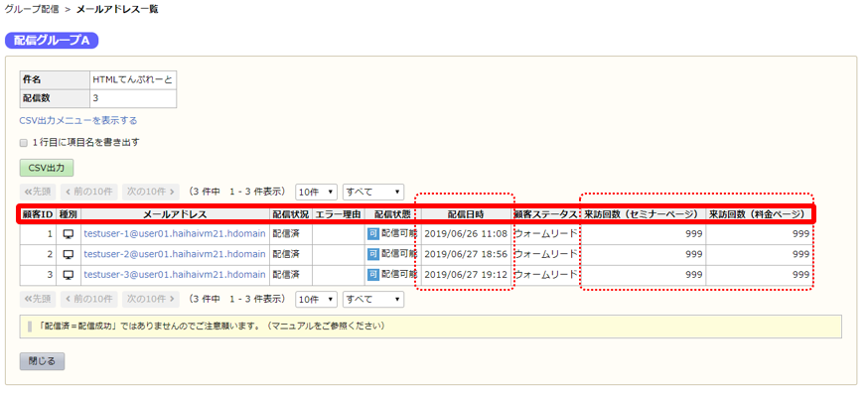Select the 2019/06/27 19:12 date cell
Viewport: 868px width, 394px height.
click(x=466, y=275)
